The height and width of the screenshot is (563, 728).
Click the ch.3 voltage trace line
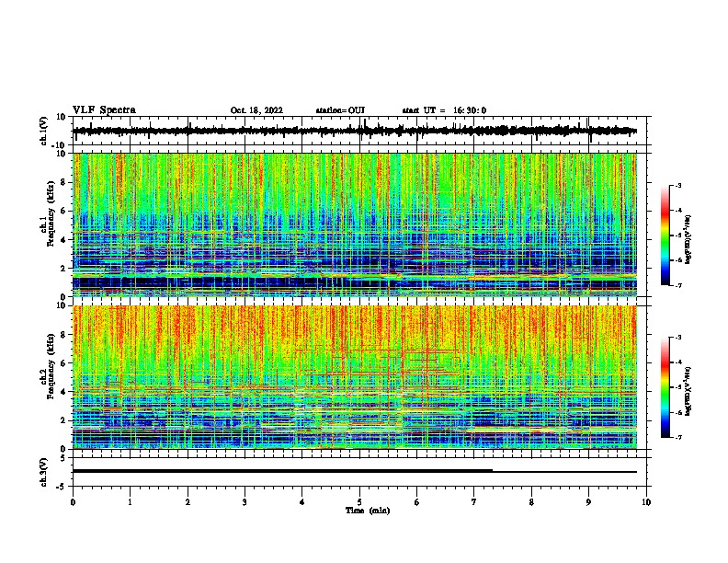[x=355, y=471]
